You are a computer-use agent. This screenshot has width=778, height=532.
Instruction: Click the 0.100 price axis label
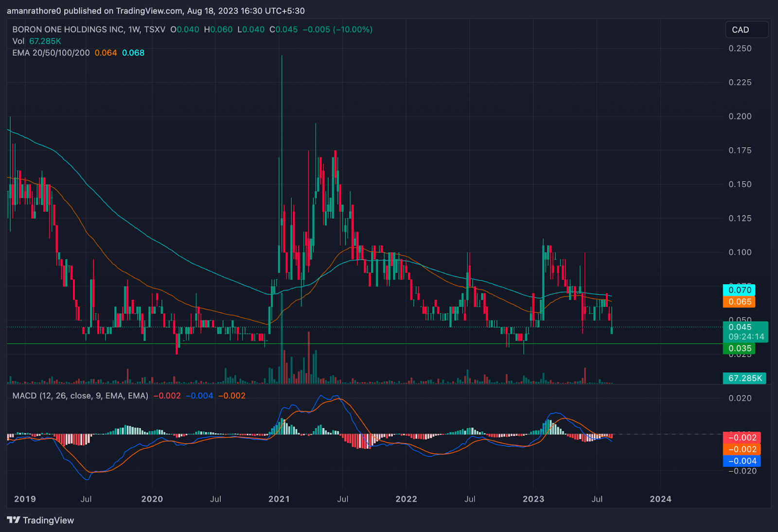click(x=740, y=252)
